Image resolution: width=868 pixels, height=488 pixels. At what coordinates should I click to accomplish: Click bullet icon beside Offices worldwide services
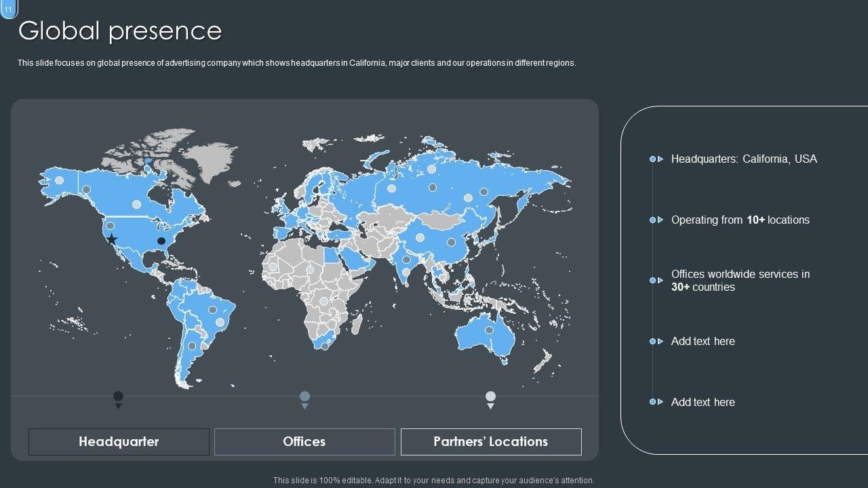point(656,281)
